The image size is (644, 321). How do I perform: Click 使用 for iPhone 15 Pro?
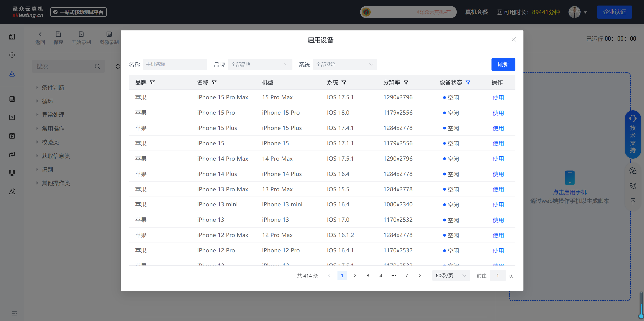click(498, 113)
